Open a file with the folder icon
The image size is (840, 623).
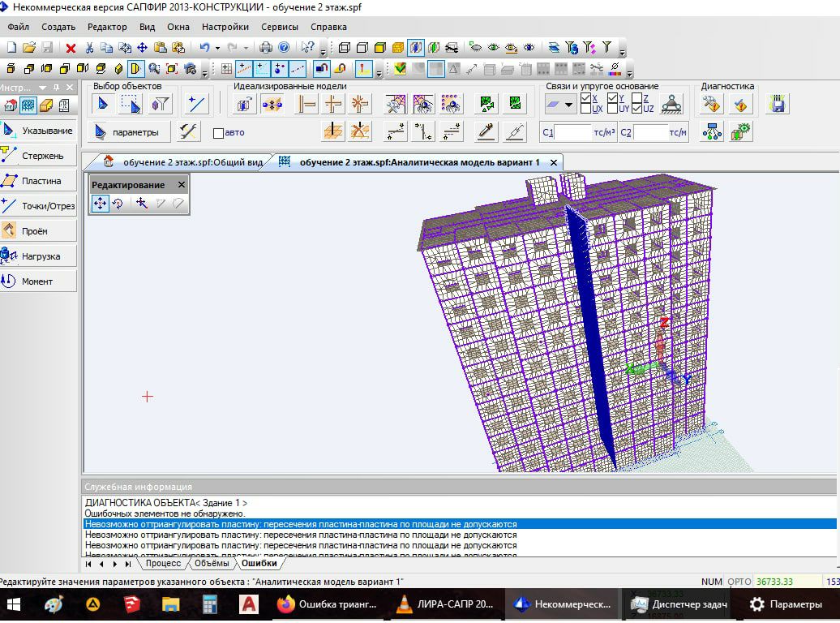(29, 48)
